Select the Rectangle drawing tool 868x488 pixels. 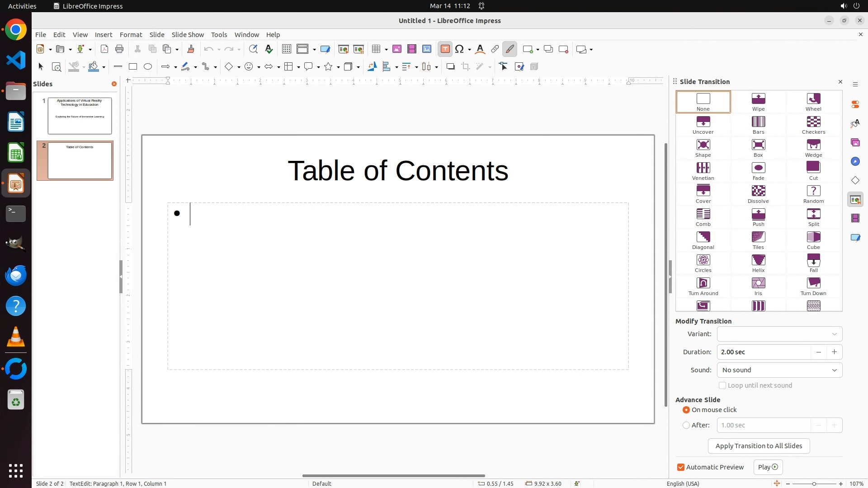click(x=133, y=67)
